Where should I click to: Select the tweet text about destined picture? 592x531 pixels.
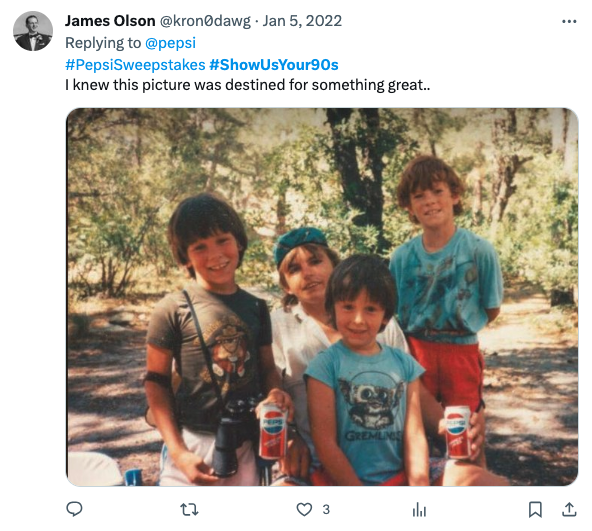coord(248,85)
